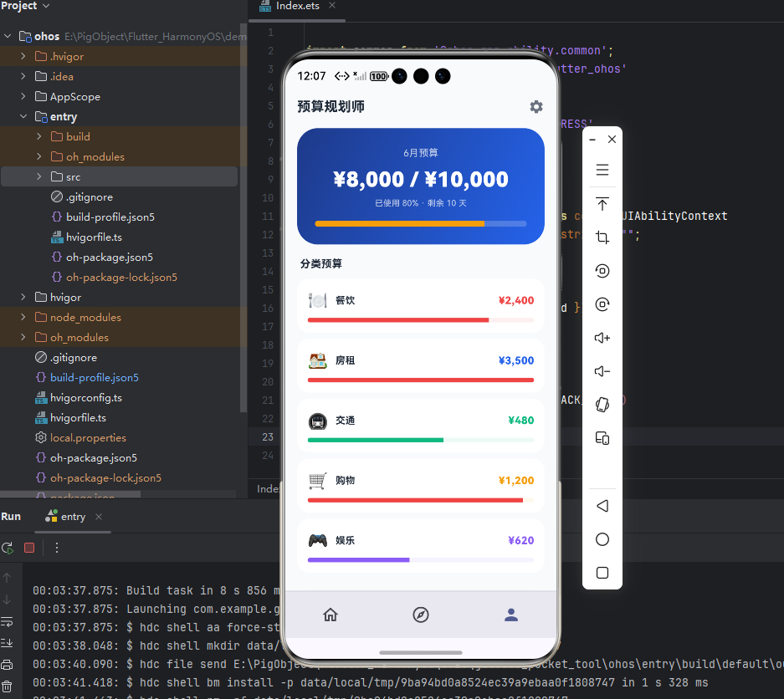Expand the hvigor folder
Image resolution: width=784 pixels, height=699 pixels.
point(23,298)
